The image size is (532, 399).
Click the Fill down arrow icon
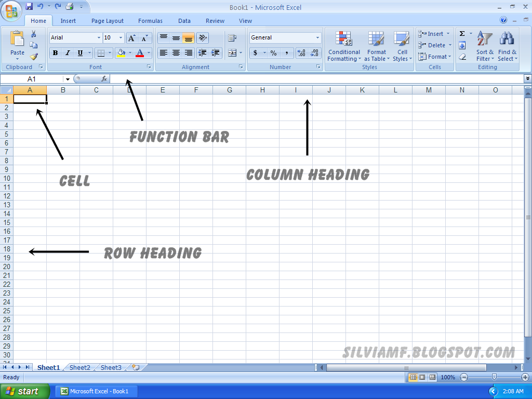tap(462, 45)
